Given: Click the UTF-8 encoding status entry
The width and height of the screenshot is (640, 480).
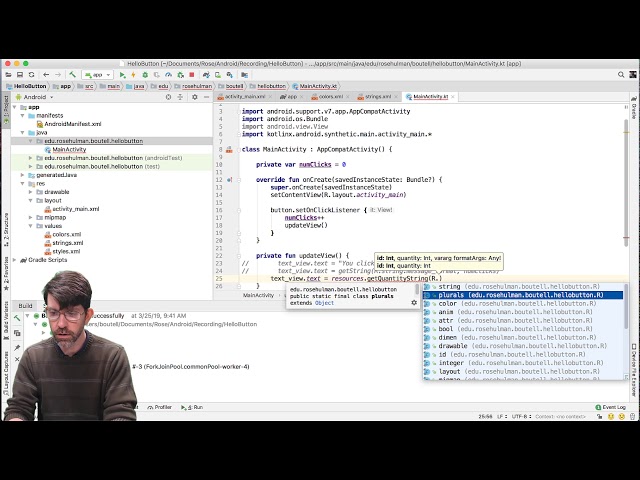Looking at the screenshot, I should [x=522, y=417].
